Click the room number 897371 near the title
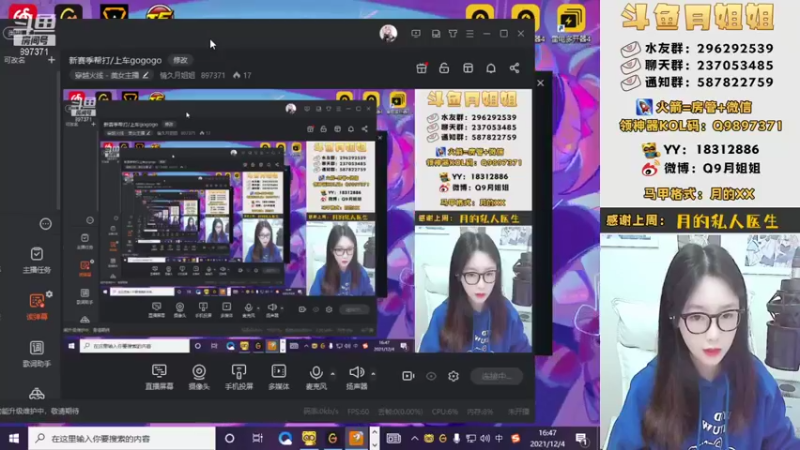 tap(213, 75)
